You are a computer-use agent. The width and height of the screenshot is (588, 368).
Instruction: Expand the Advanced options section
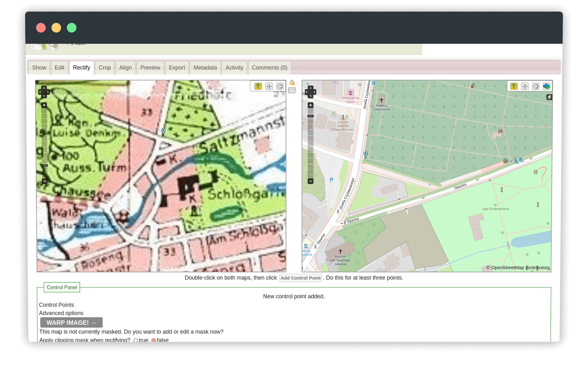pyautogui.click(x=61, y=313)
